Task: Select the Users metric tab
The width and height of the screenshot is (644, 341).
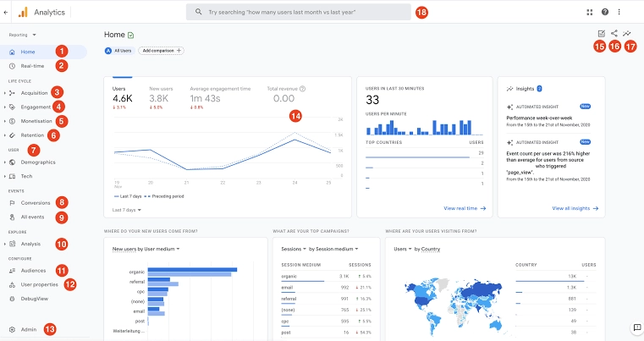Action: 123,98
